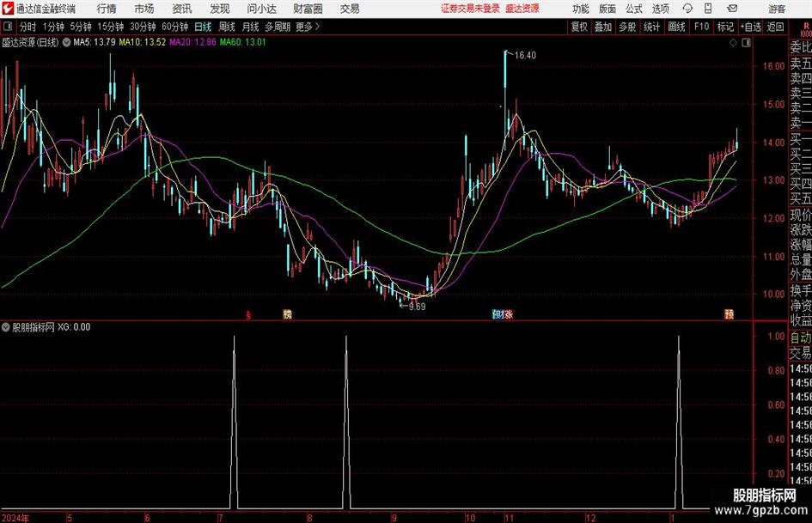Click the 盛达资源(日线) chart title
This screenshot has height=523, width=812.
[30, 42]
